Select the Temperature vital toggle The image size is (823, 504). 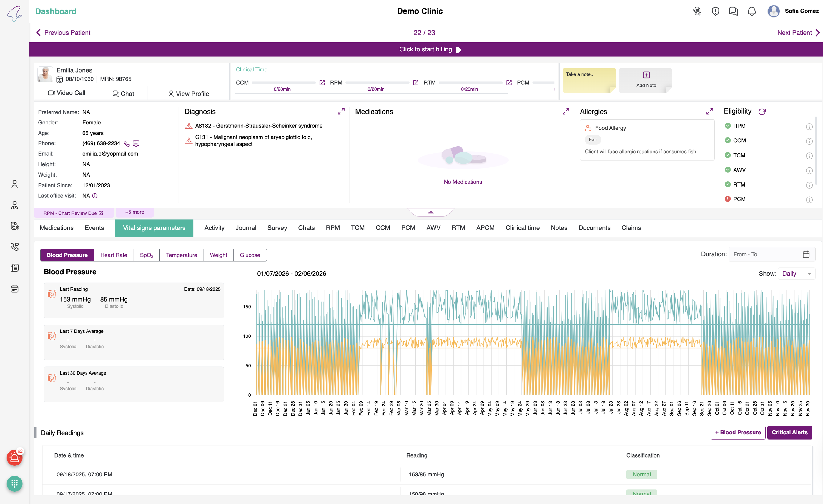click(181, 255)
